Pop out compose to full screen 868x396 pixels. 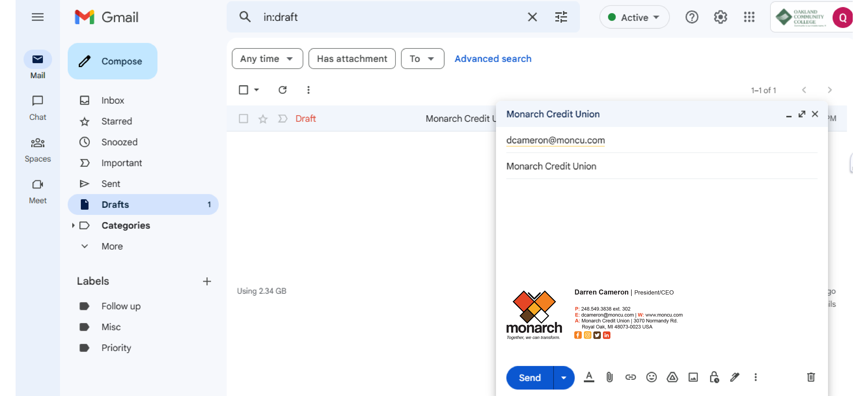click(x=802, y=114)
